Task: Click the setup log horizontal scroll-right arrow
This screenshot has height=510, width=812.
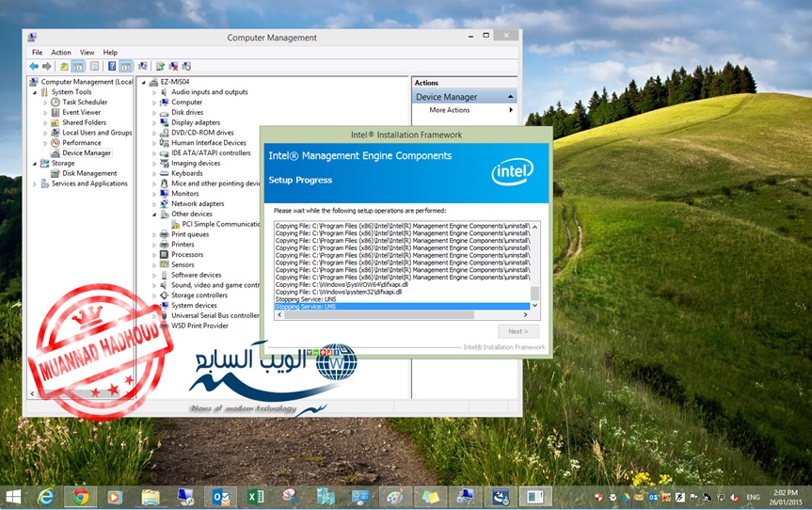Action: [525, 315]
